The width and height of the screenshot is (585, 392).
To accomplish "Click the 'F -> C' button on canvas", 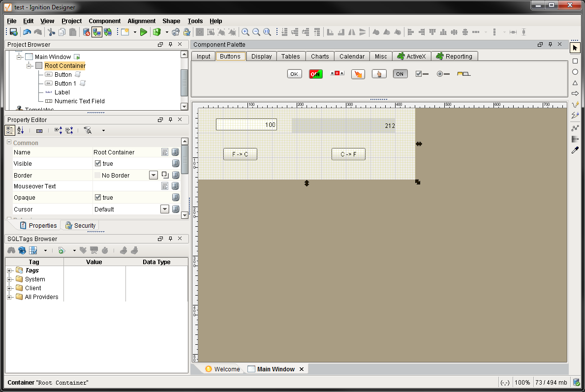I will (240, 154).
